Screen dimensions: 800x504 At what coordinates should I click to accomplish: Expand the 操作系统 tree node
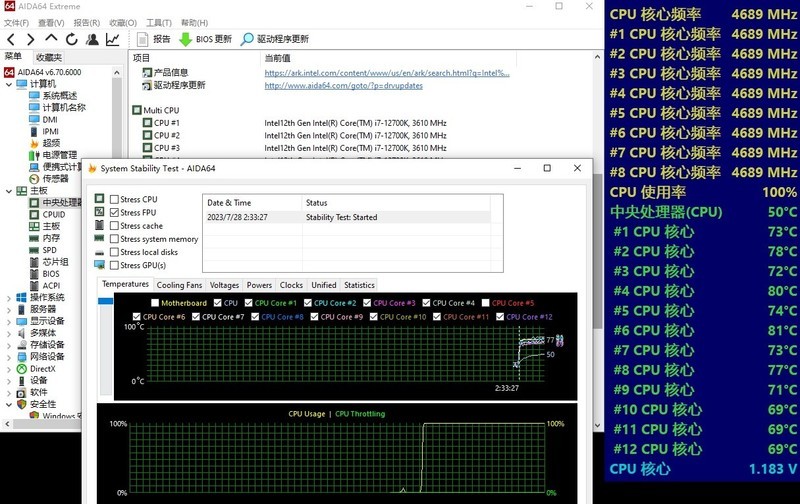coord(9,298)
